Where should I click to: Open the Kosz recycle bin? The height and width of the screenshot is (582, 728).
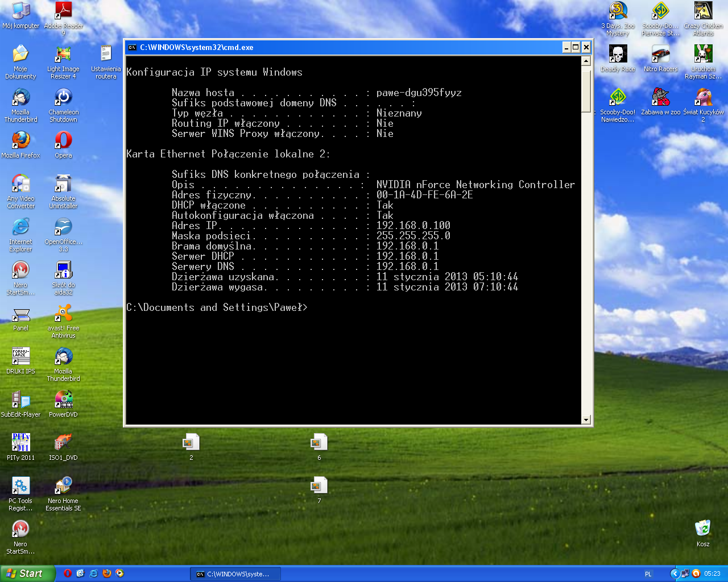coord(703,529)
